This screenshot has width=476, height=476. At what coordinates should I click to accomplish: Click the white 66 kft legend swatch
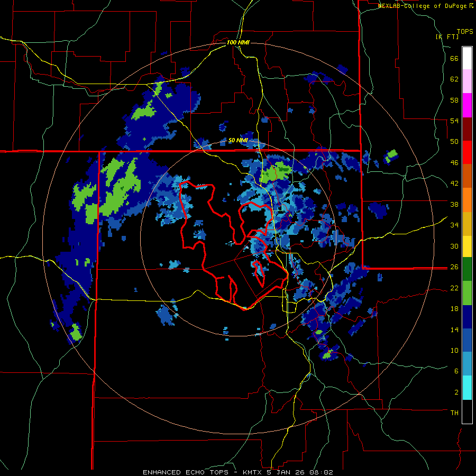click(467, 58)
